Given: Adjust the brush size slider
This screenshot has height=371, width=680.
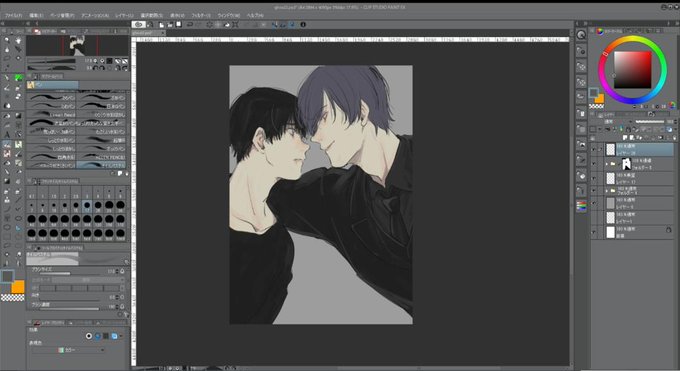Looking at the screenshot, I should (x=69, y=274).
